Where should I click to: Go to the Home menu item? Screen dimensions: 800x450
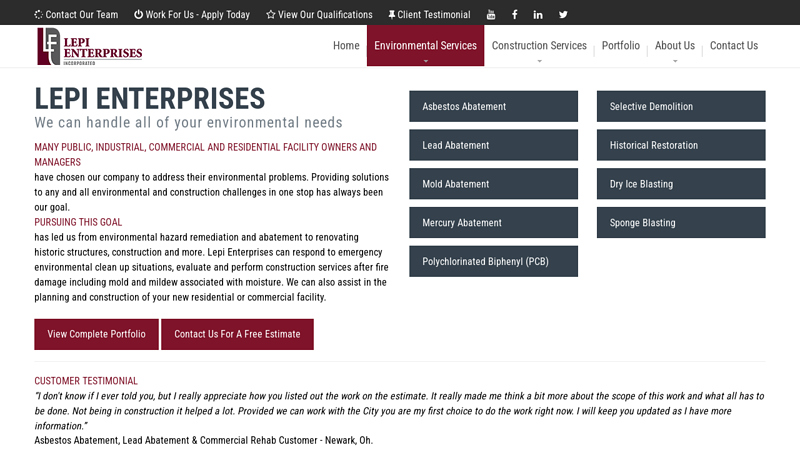346,46
